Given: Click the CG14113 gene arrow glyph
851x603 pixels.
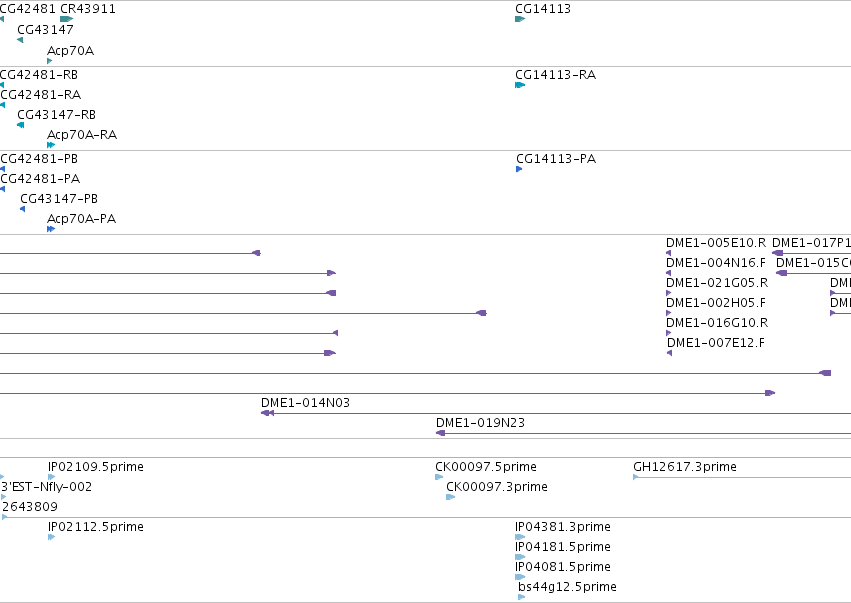Looking at the screenshot, I should (x=520, y=19).
